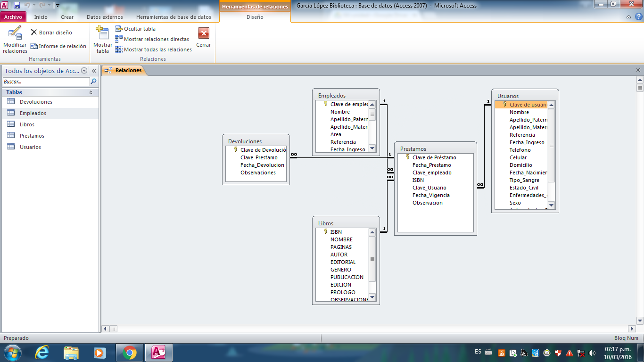Collapse the navigation pane with double chevron
Viewport: 644px width, 362px height.
click(x=94, y=71)
